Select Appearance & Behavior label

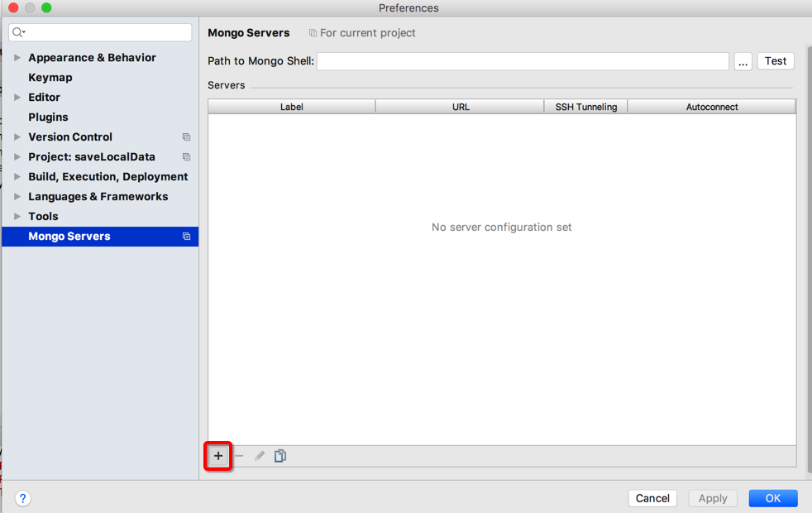tap(92, 58)
